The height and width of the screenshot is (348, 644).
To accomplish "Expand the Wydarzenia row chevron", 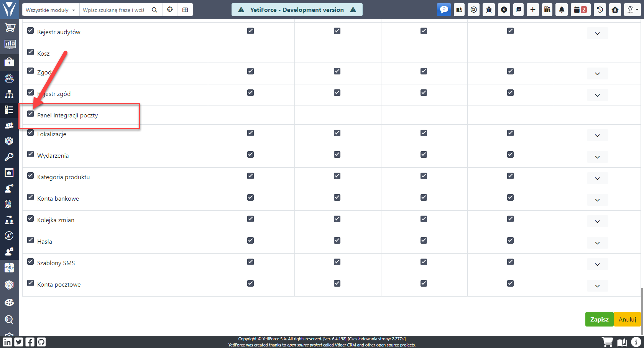I will [x=597, y=157].
